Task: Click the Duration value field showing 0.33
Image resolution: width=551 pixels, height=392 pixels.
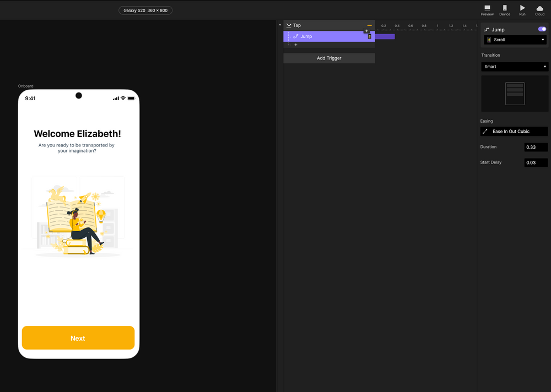Action: point(536,146)
